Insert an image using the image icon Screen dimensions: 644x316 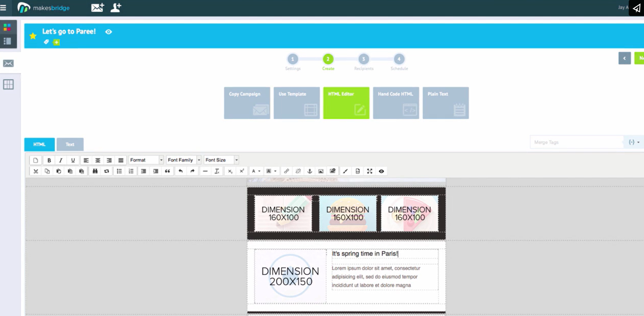pyautogui.click(x=321, y=171)
